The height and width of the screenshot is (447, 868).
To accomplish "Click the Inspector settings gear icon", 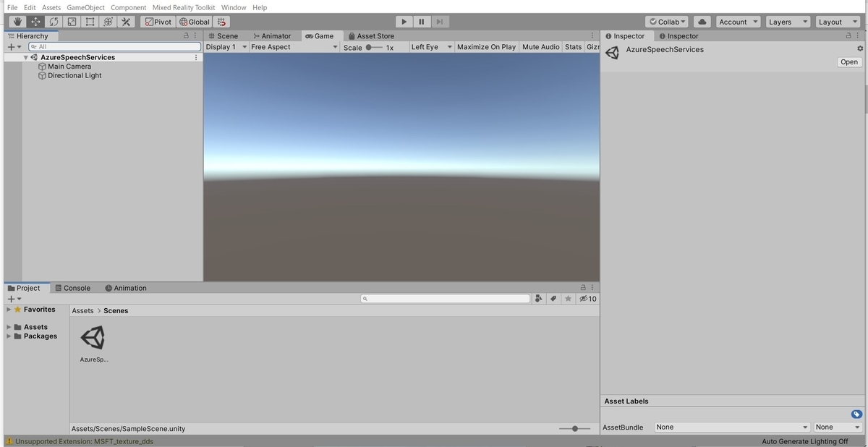I will pyautogui.click(x=860, y=48).
